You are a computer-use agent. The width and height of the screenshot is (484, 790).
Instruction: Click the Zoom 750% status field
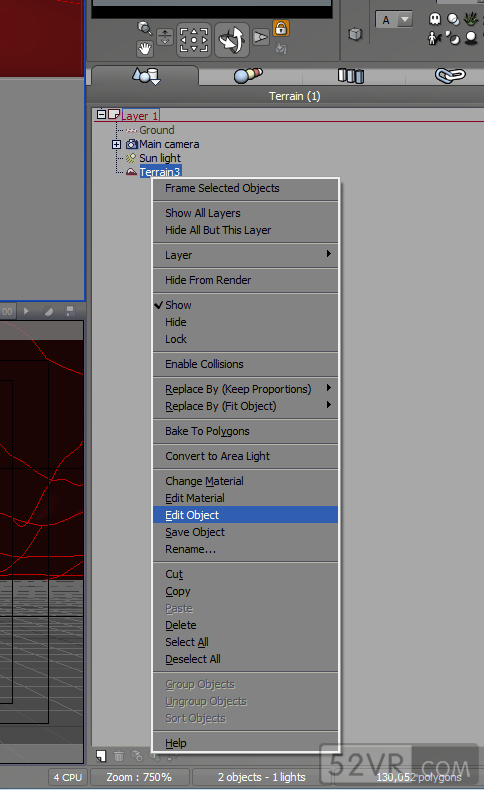pyautogui.click(x=139, y=777)
